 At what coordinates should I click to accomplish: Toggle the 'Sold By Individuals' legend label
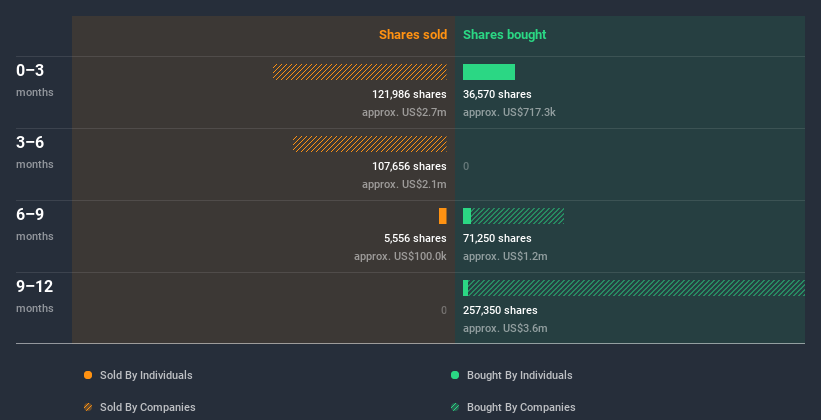tap(146, 375)
